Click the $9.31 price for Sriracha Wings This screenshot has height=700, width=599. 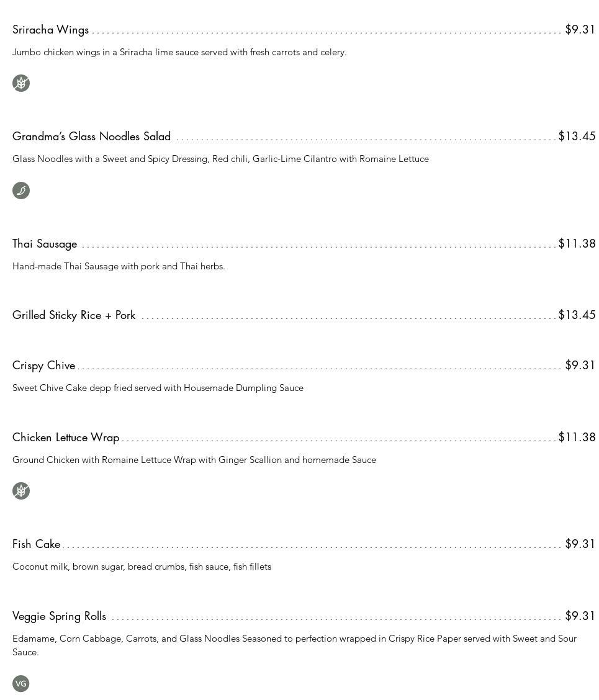point(580,30)
